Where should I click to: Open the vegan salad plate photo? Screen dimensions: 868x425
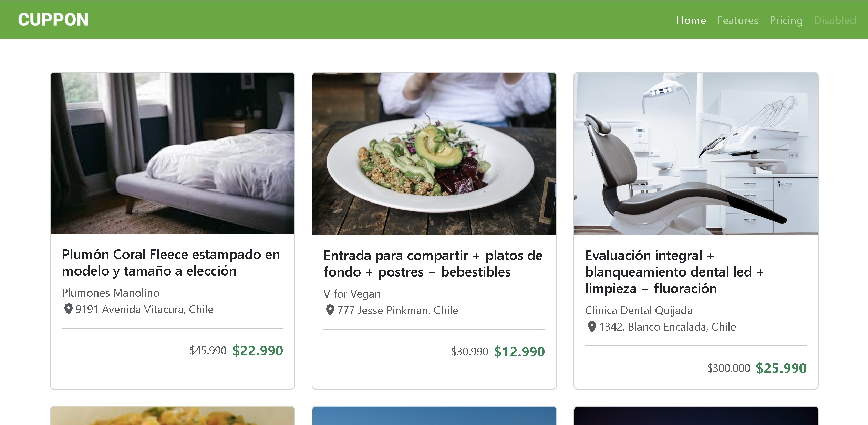tap(434, 154)
